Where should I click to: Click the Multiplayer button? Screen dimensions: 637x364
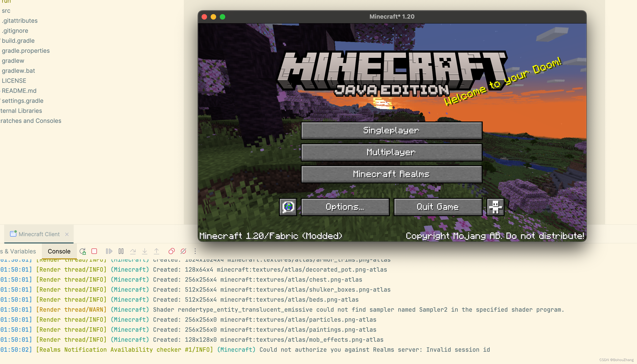[x=392, y=152]
